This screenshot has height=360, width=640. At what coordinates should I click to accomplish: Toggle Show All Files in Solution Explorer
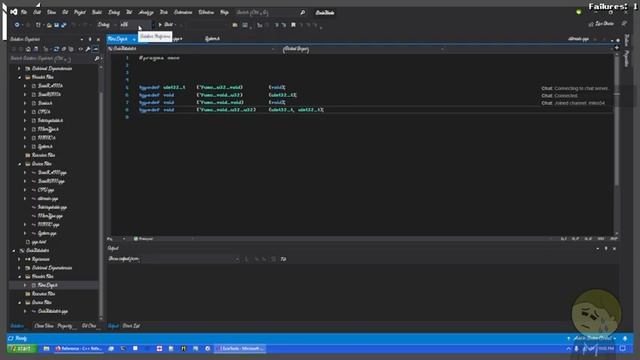tap(71, 49)
